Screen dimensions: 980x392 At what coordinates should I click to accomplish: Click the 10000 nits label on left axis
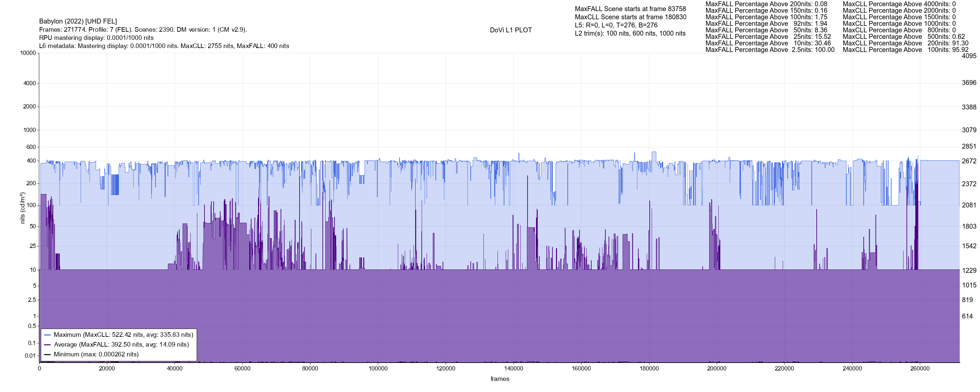click(x=28, y=53)
